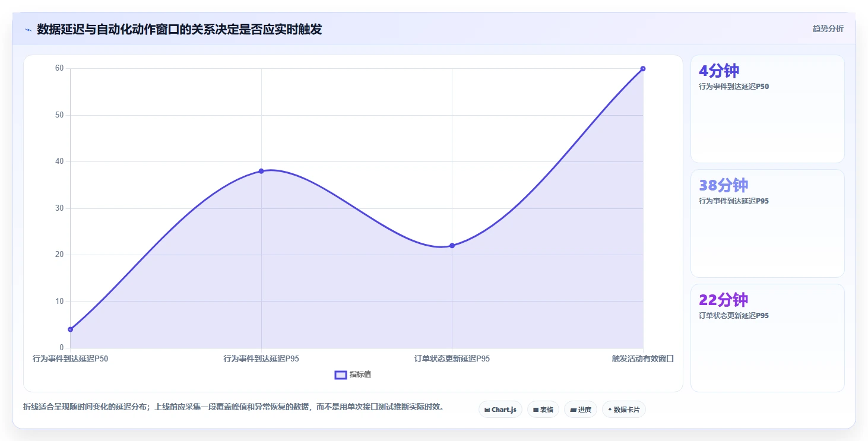Click the data point for 触发活动有效窗口

tap(643, 69)
